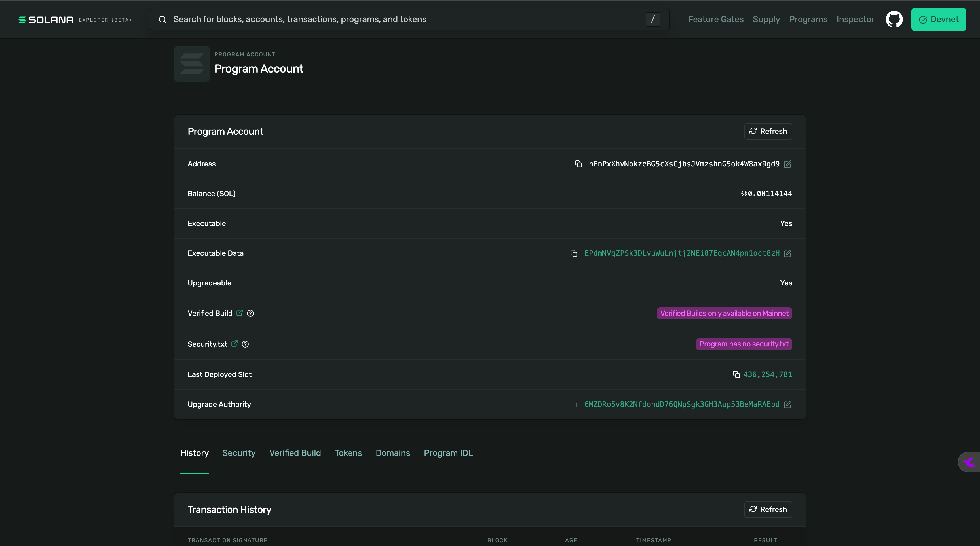Switch to the Security tab
Image resolution: width=980 pixels, height=546 pixels.
click(x=238, y=453)
